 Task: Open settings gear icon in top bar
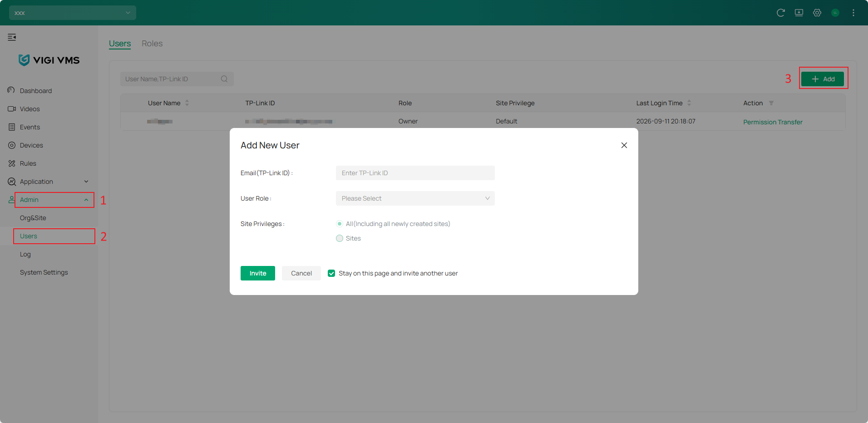pos(817,13)
